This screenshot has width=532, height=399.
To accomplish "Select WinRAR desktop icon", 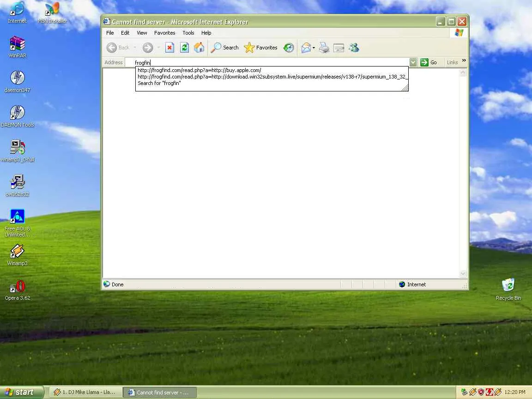I will pos(17,47).
